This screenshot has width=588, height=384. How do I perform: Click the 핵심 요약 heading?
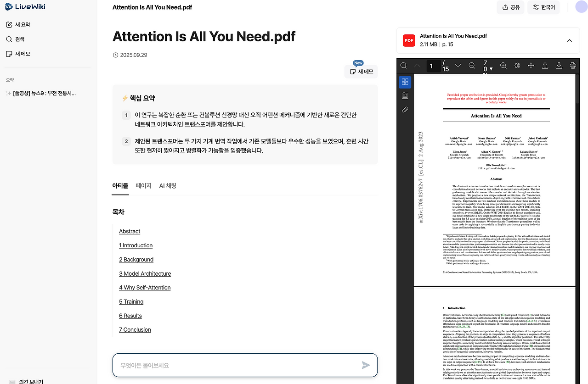pos(142,98)
